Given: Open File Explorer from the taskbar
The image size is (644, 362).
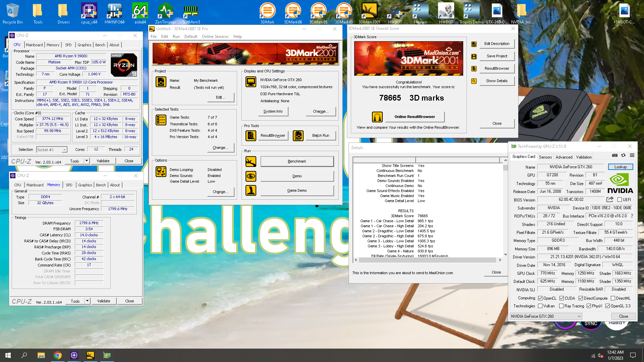Looking at the screenshot, I should click(x=41, y=355).
